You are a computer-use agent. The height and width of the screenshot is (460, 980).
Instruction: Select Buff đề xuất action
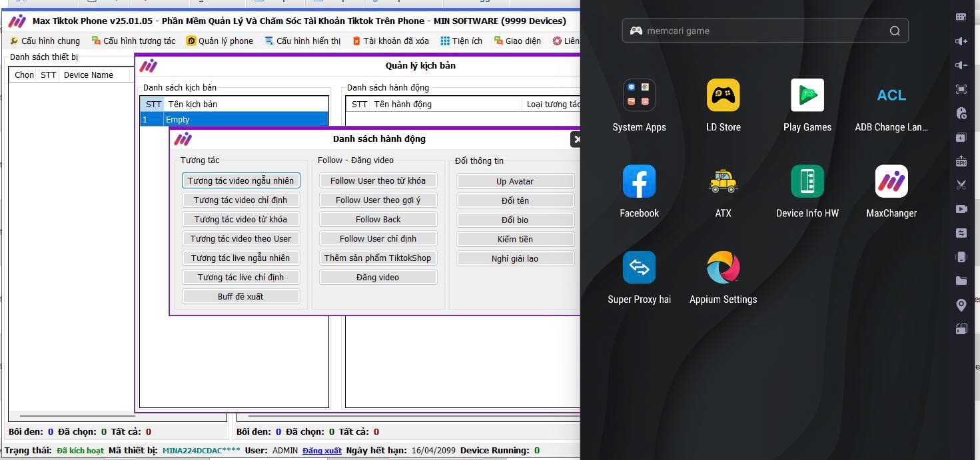pos(241,296)
